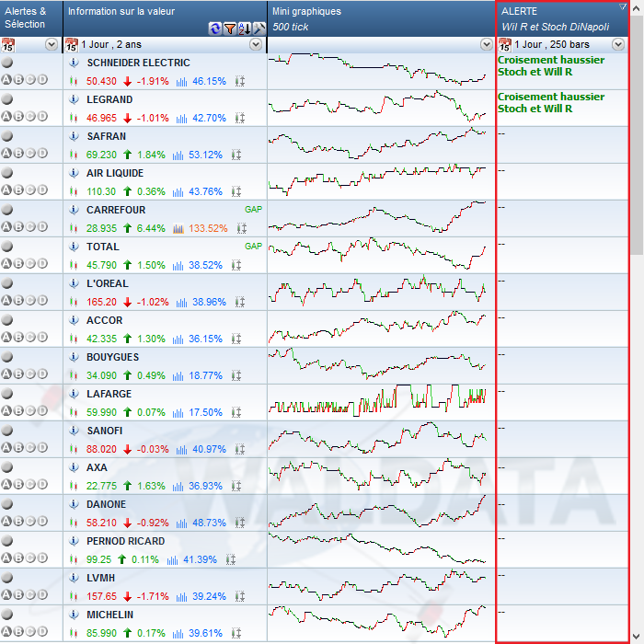Viewport: 644px width, 644px height.
Task: Click volume bars icon in AIR LIQUIDE row
Action: pyautogui.click(x=178, y=191)
